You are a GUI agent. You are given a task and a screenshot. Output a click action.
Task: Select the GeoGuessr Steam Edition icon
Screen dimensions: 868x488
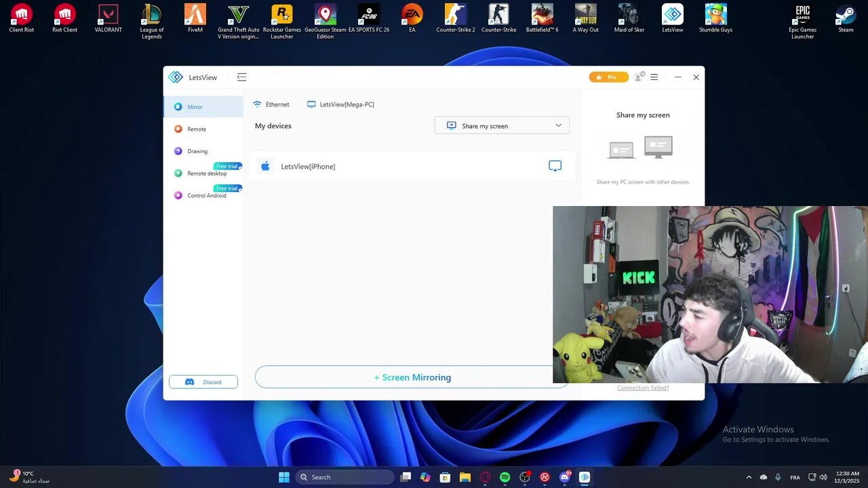pos(325,22)
